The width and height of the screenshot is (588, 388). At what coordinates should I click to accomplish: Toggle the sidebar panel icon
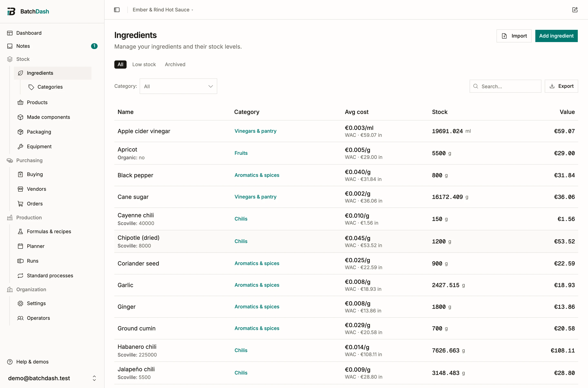117,10
